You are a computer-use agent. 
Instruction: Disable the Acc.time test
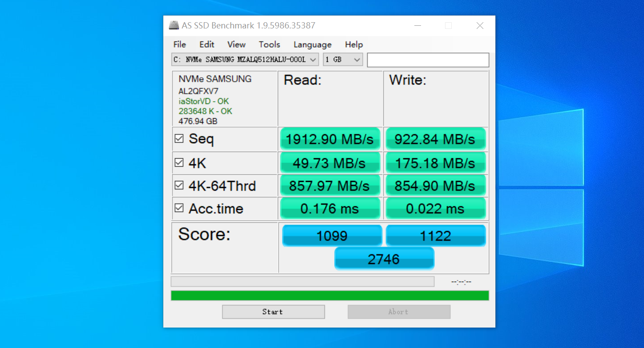click(179, 207)
